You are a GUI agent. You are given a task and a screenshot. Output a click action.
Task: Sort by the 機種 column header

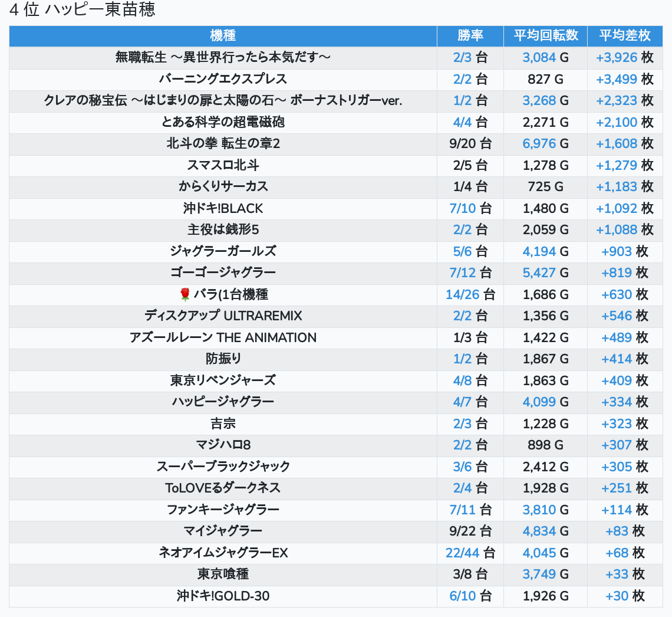pos(223,35)
